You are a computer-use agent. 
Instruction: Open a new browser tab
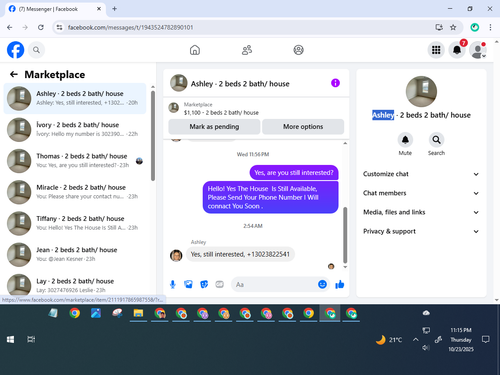114,9
